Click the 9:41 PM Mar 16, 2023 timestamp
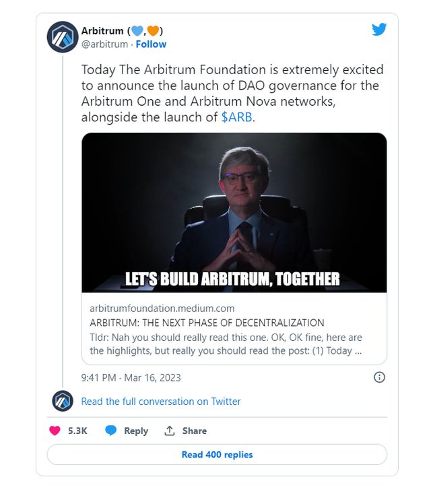 click(x=131, y=377)
